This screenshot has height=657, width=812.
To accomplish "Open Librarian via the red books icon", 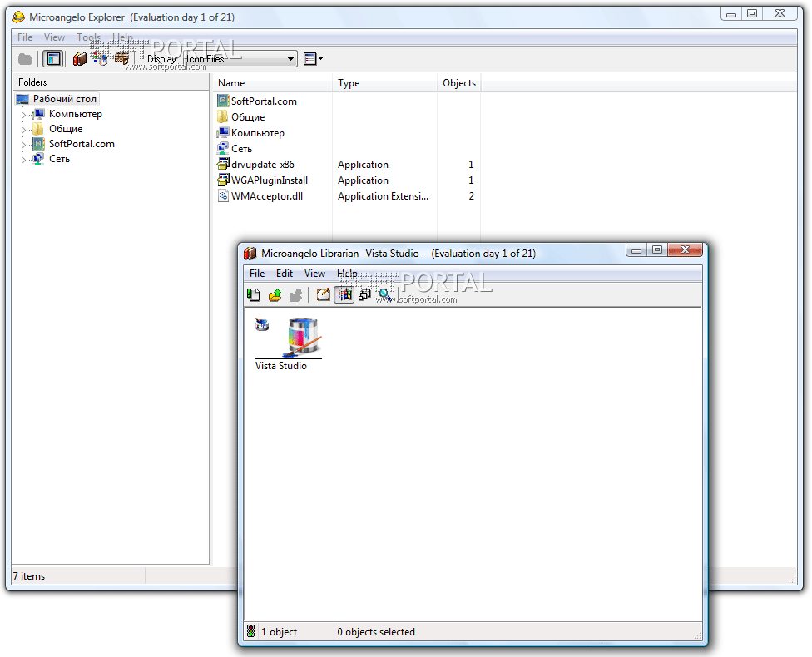I will click(79, 59).
